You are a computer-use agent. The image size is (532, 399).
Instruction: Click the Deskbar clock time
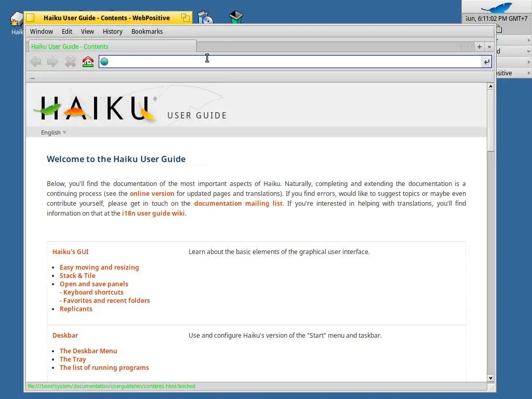coord(496,19)
